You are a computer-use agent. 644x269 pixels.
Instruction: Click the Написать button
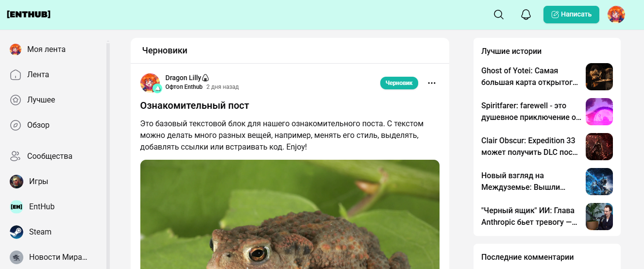click(x=571, y=15)
